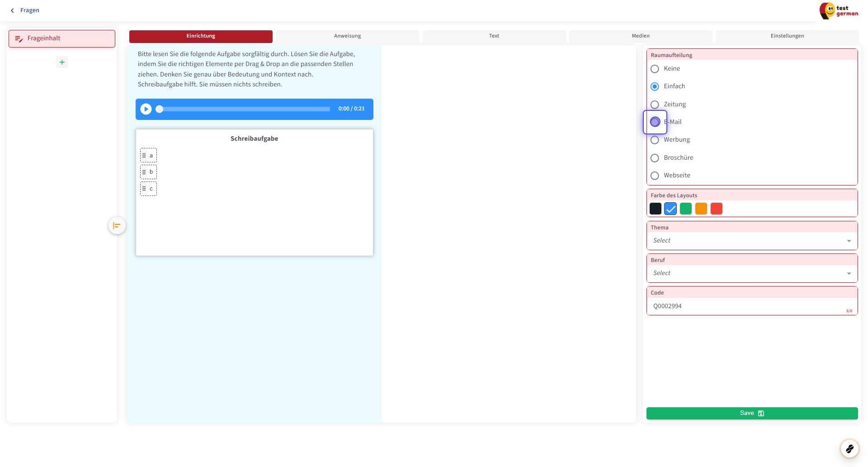Open the Einstellungen tab

coord(787,36)
